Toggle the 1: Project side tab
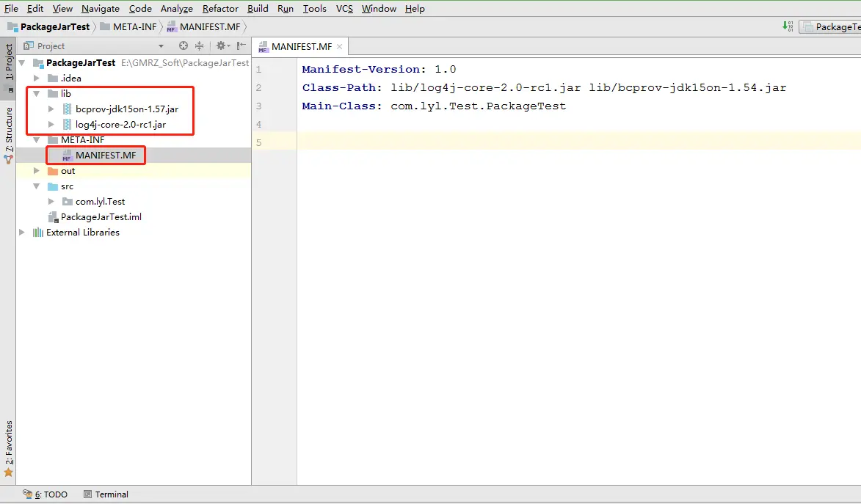Image resolution: width=861 pixels, height=504 pixels. (9, 68)
